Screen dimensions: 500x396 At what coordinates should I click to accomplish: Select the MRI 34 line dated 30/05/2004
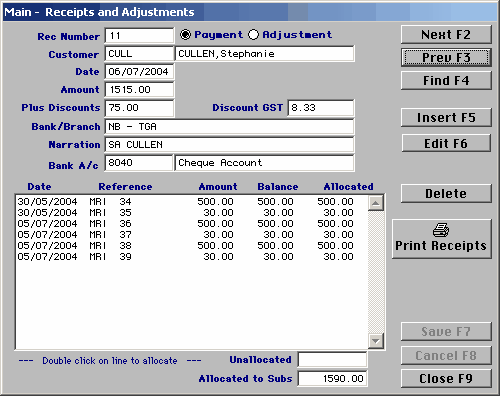(x=192, y=202)
